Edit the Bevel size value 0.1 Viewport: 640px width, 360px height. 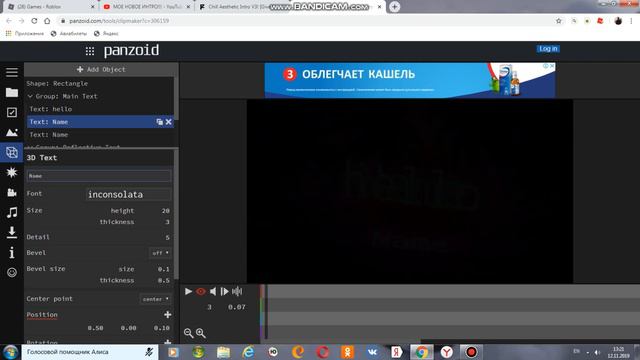[x=163, y=269]
